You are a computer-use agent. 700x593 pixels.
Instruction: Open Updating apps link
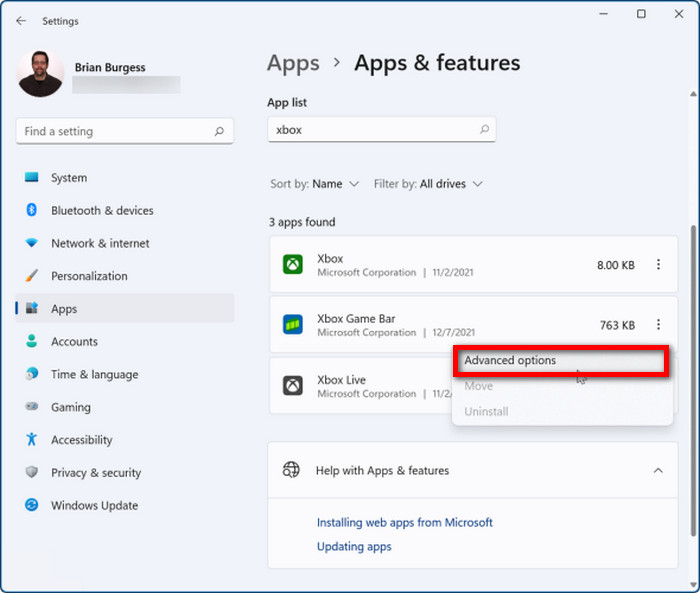pyautogui.click(x=354, y=547)
